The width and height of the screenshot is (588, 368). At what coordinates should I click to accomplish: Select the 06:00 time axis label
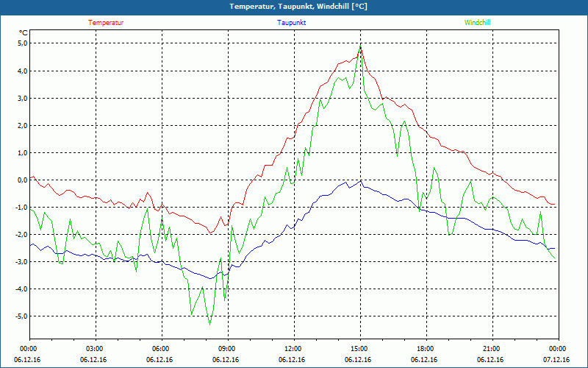(160, 349)
